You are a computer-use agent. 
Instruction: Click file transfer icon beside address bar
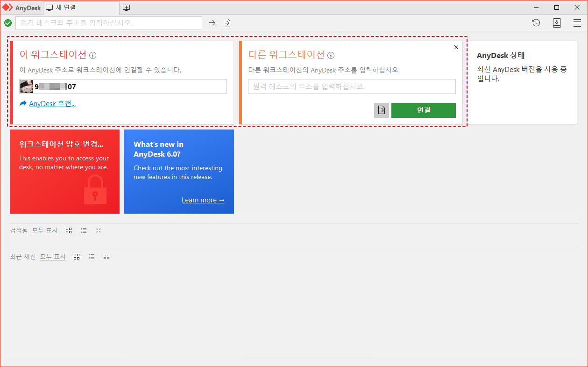(x=227, y=23)
